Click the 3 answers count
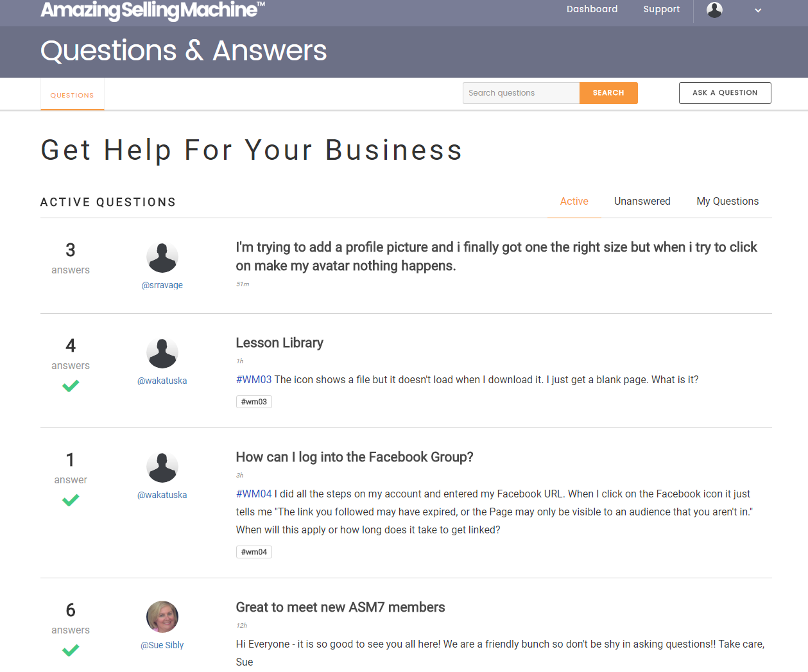Image resolution: width=808 pixels, height=672 pixels. [71, 258]
